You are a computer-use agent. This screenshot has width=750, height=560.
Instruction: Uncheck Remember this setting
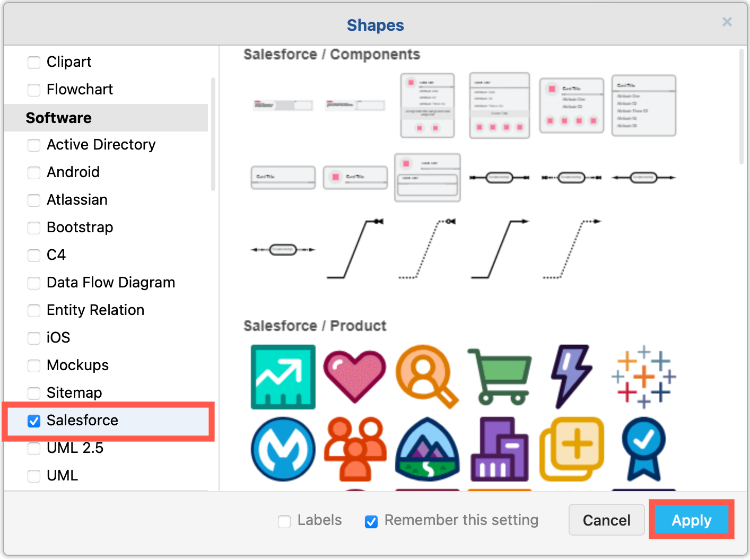click(x=371, y=521)
